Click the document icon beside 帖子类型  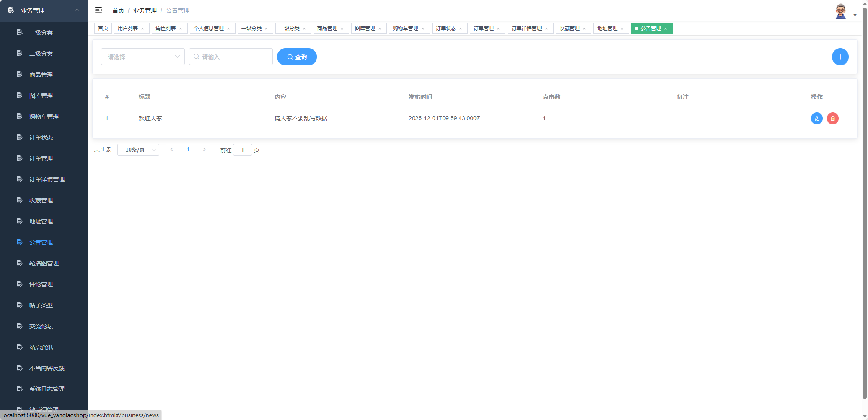click(19, 305)
